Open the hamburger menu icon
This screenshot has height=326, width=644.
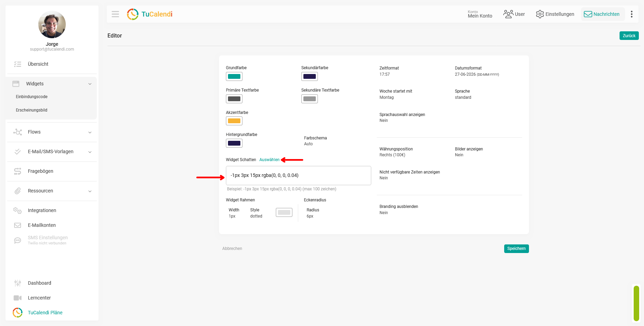point(115,14)
